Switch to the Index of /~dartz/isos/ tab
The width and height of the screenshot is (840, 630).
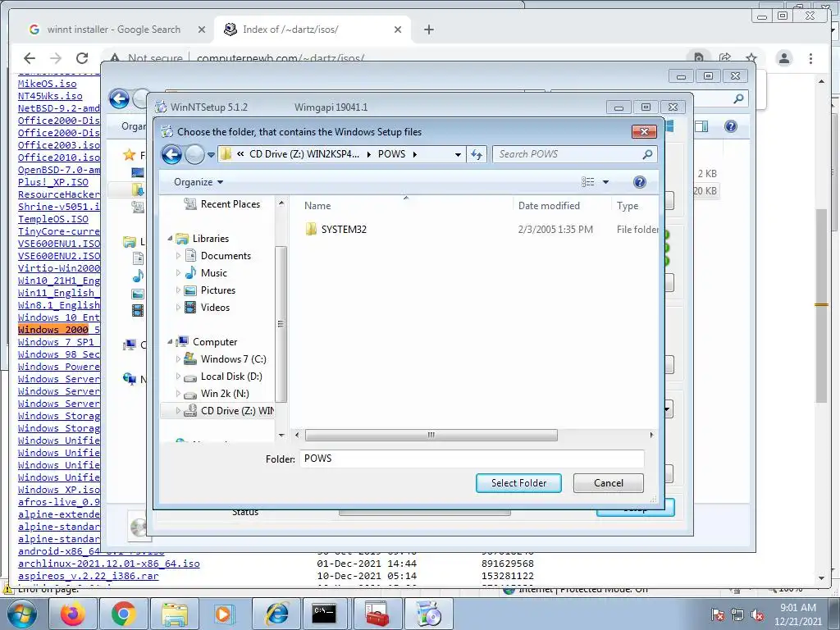pos(290,30)
